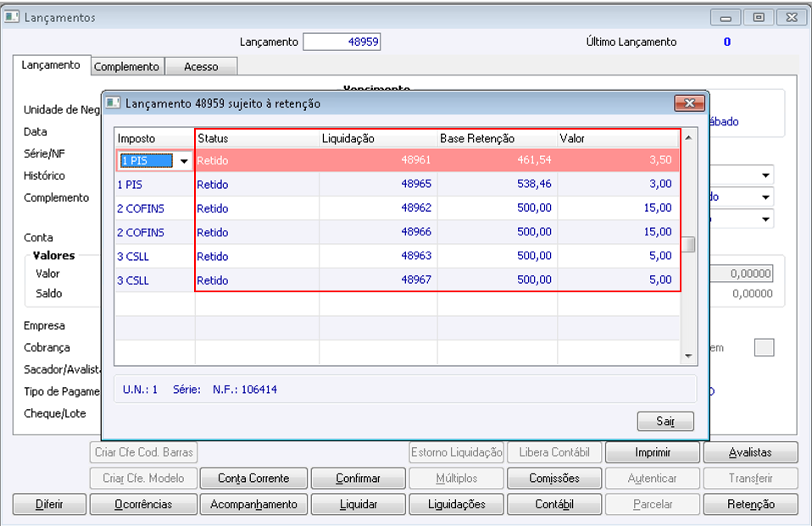Open the Acesso tab

click(201, 66)
